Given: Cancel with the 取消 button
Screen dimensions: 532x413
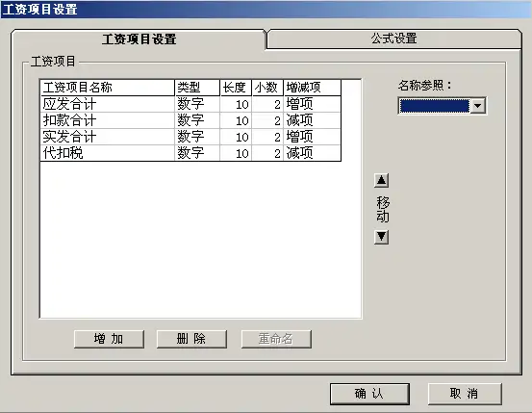Looking at the screenshot, I should pyautogui.click(x=465, y=394).
